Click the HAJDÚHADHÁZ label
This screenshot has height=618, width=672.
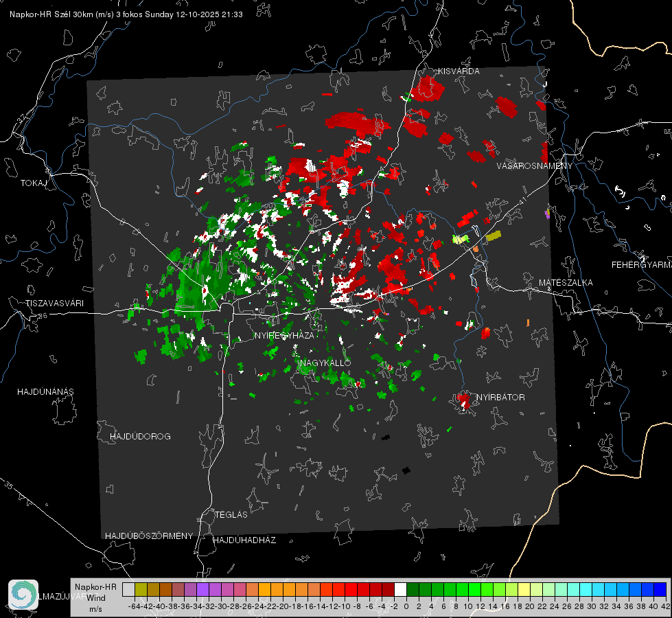click(x=244, y=540)
